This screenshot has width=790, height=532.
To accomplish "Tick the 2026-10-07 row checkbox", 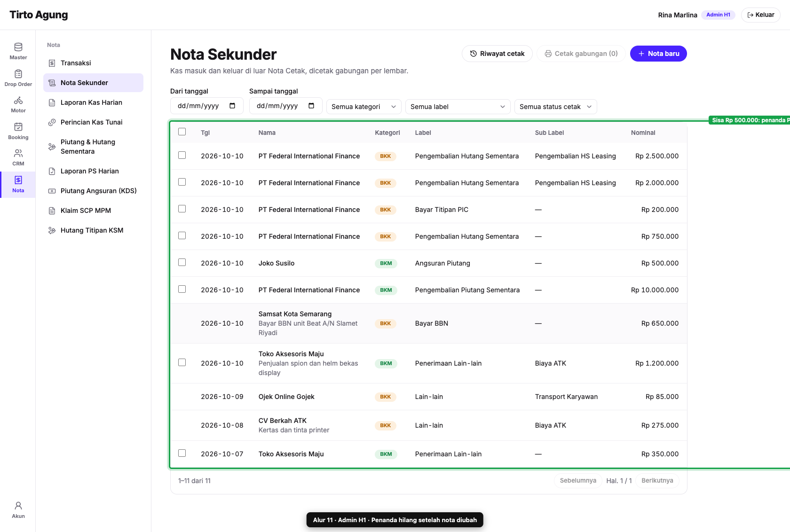I will [x=182, y=453].
